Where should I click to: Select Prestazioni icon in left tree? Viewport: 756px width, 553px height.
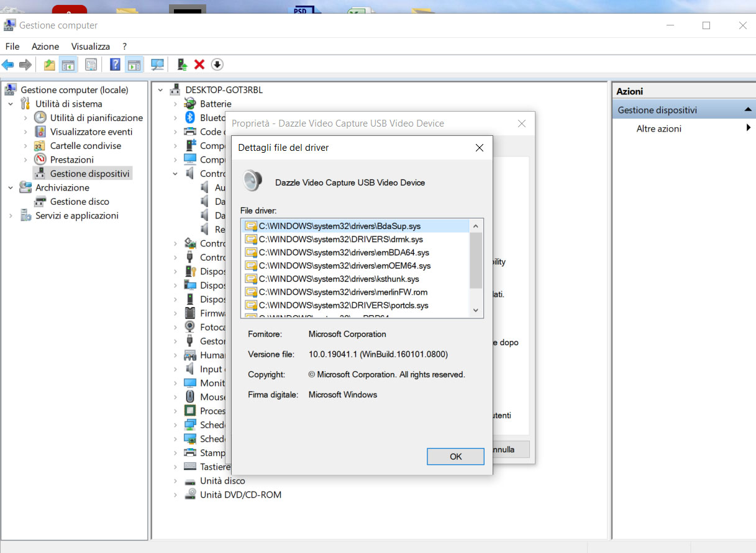tap(40, 160)
